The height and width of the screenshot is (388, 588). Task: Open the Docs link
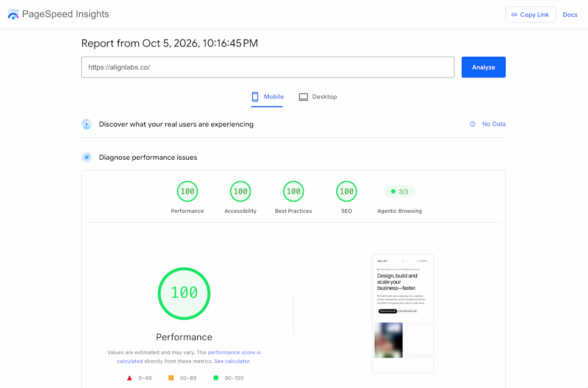(570, 14)
